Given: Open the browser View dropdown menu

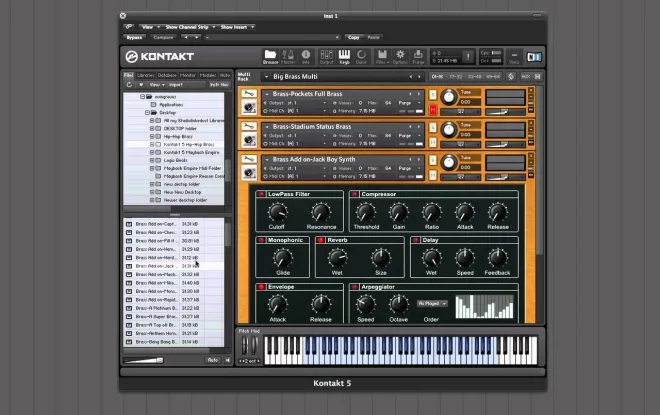Looking at the screenshot, I should point(157,85).
